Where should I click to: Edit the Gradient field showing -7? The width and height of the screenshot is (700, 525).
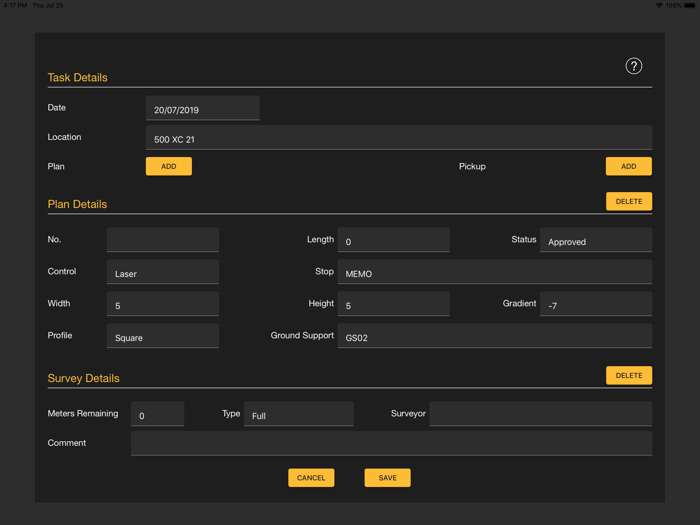pos(595,305)
